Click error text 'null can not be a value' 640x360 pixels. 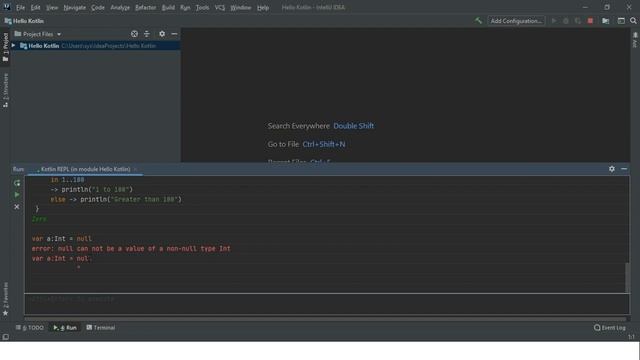tap(131, 249)
